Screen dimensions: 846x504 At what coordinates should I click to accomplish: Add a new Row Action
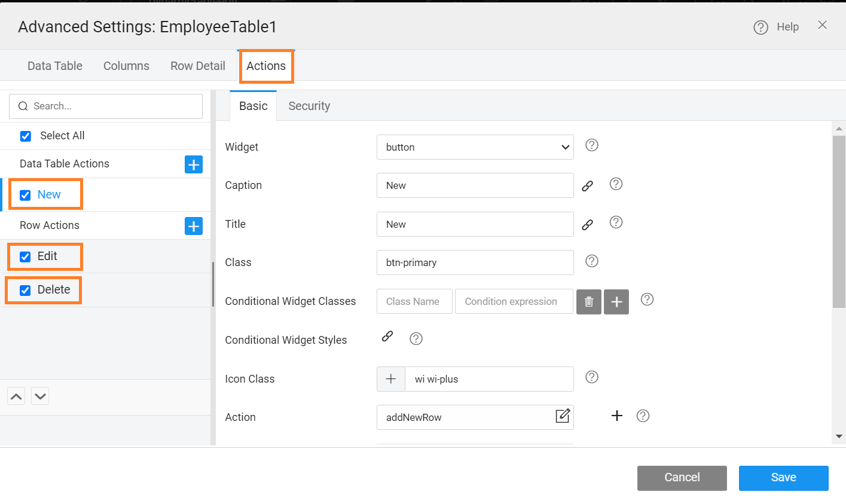tap(194, 226)
